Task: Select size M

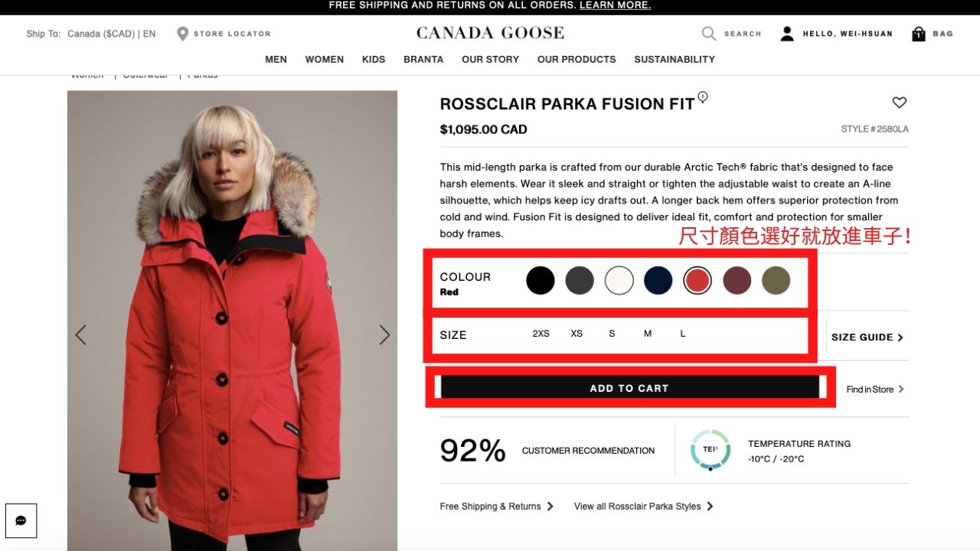Action: [x=648, y=334]
